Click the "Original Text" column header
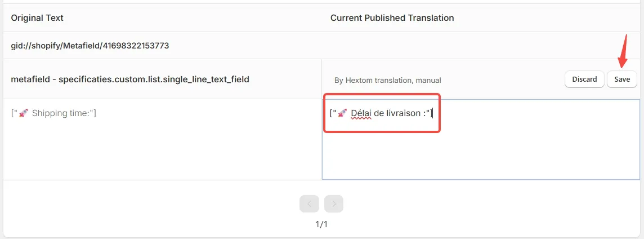 pyautogui.click(x=37, y=17)
